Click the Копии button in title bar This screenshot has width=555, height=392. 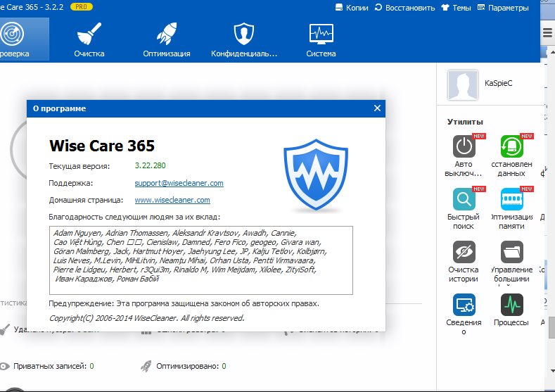[353, 8]
